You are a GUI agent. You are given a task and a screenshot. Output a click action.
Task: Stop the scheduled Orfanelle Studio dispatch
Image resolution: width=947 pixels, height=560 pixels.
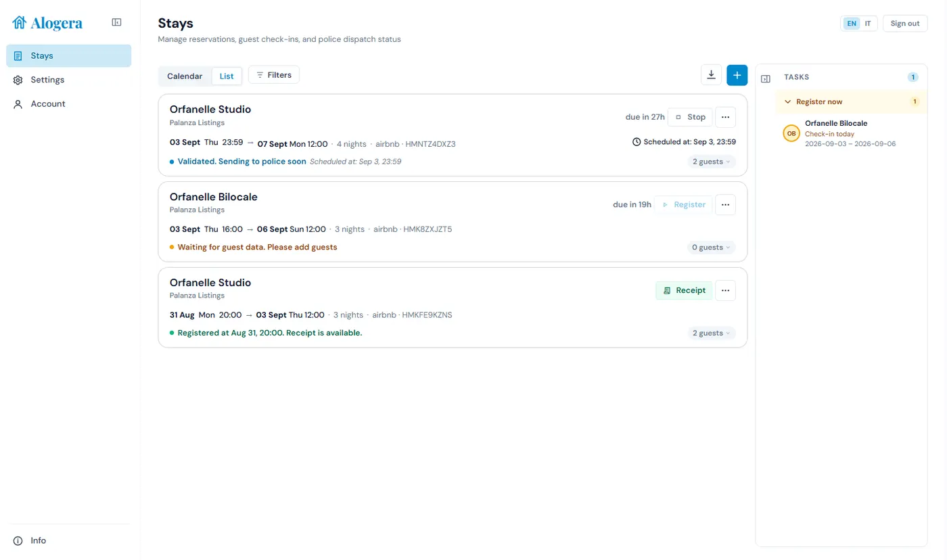690,117
